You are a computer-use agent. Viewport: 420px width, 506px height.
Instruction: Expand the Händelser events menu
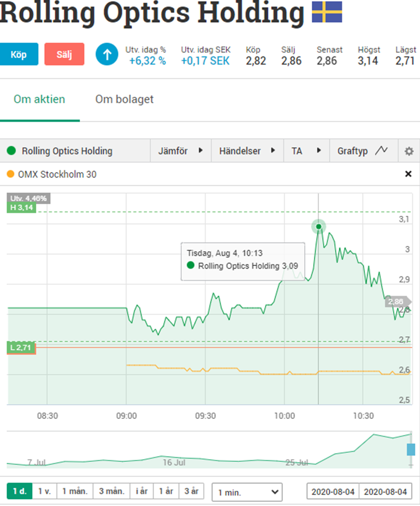(x=247, y=151)
